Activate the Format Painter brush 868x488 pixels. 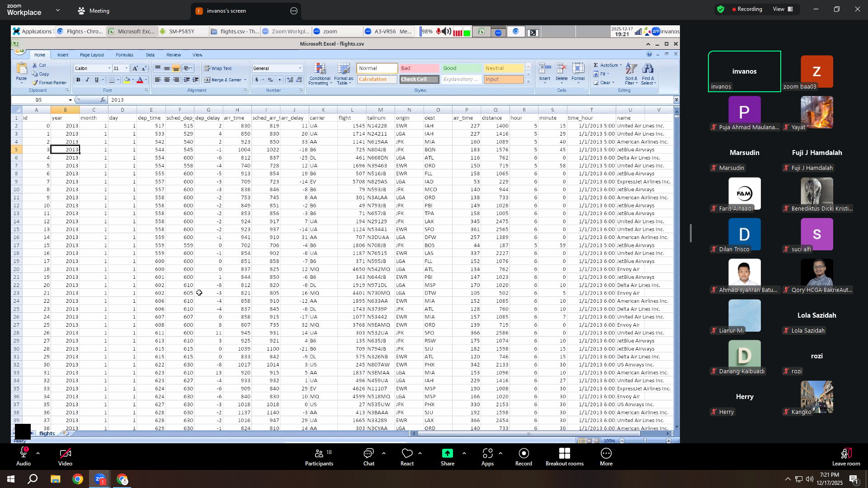(35, 83)
